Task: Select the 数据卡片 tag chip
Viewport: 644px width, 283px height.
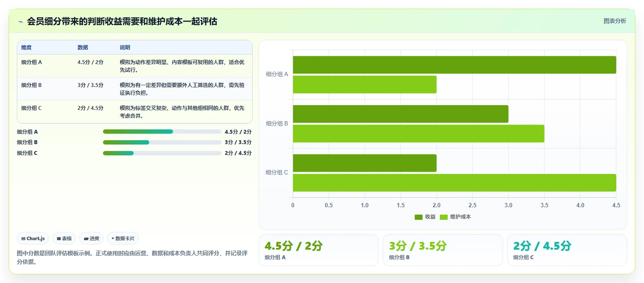Action: [123, 238]
